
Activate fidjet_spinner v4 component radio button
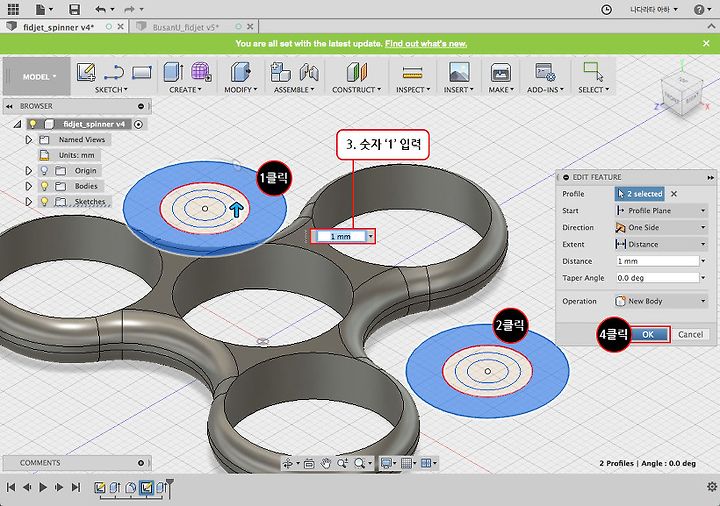pos(139,124)
